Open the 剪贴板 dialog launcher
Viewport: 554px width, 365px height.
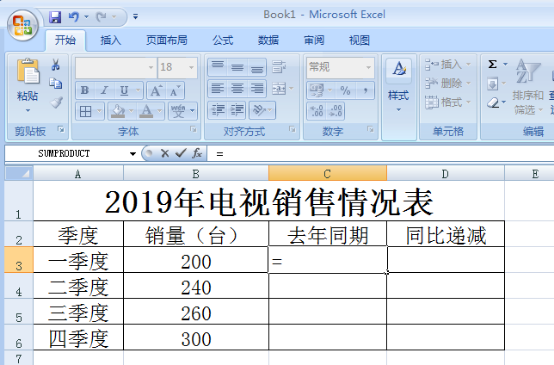tap(61, 130)
